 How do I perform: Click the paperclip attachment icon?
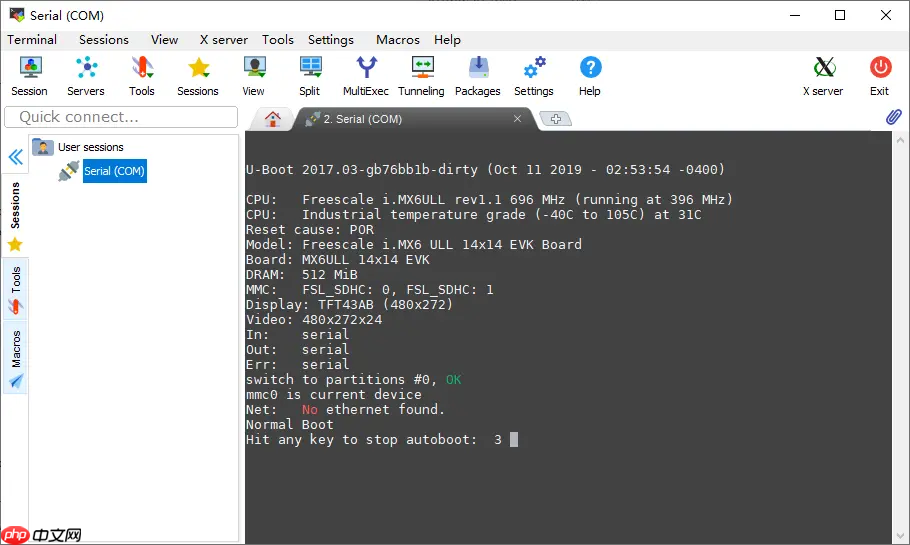pyautogui.click(x=894, y=118)
